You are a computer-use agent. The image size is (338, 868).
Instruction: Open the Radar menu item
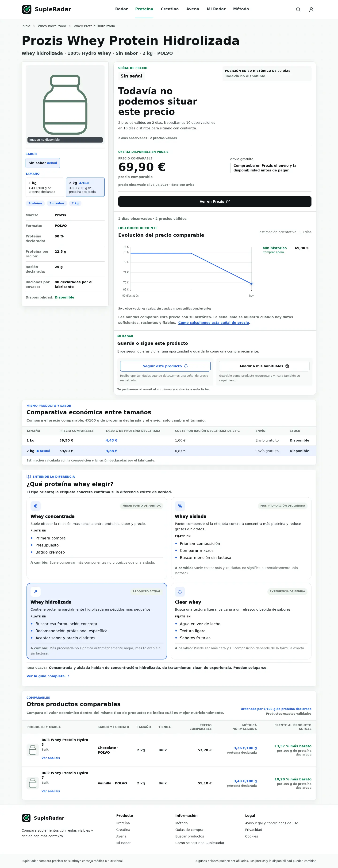[121, 9]
